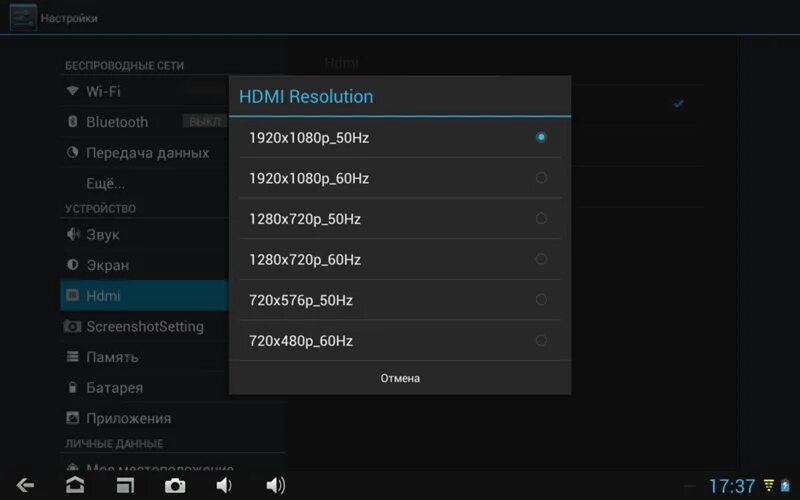800x500 pixels.
Task: Click the Батарея battery icon
Action: (72, 387)
